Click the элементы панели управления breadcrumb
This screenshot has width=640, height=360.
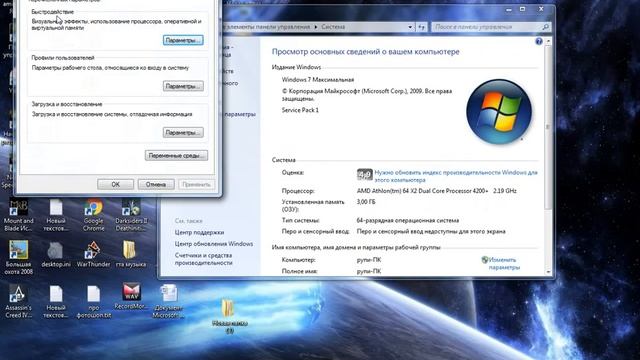269,27
